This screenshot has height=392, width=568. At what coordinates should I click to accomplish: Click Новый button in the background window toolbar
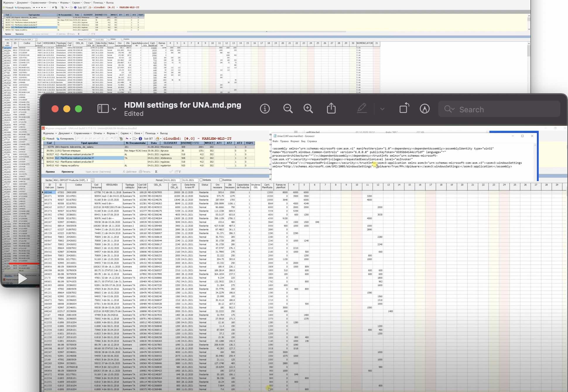click(8, 7)
